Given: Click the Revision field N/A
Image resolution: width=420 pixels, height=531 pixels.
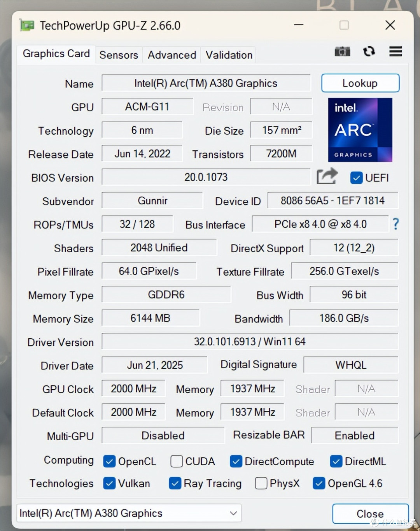Looking at the screenshot, I should point(281,107).
